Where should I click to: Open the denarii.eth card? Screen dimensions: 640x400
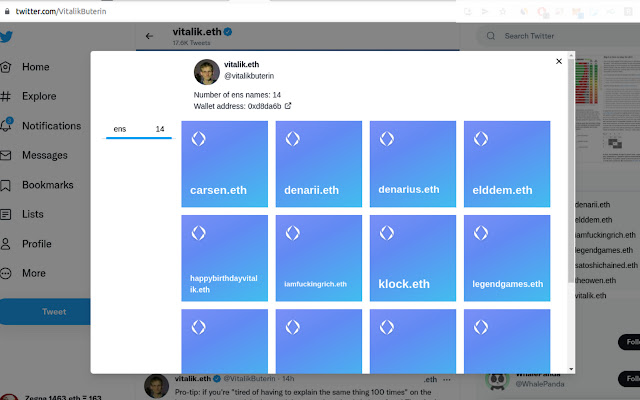(319, 164)
